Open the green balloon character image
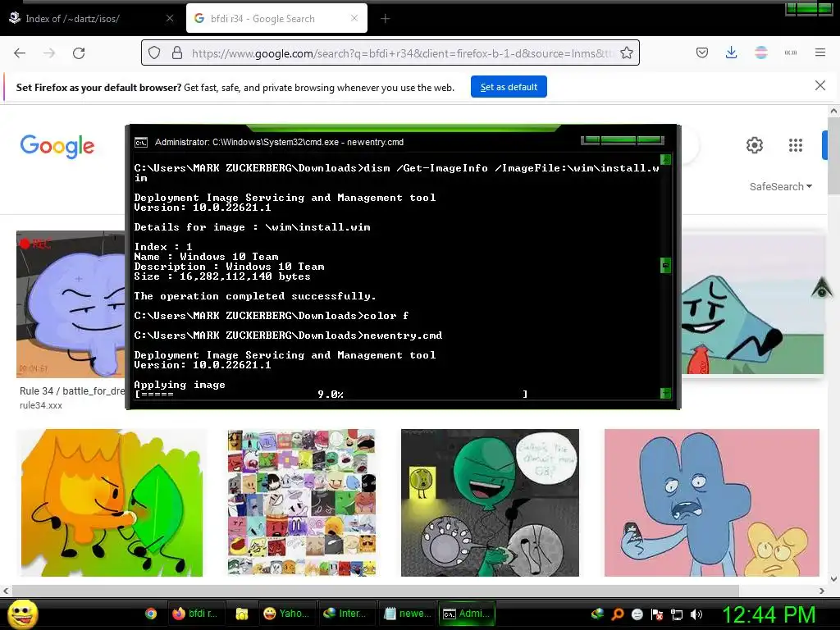 (491, 503)
